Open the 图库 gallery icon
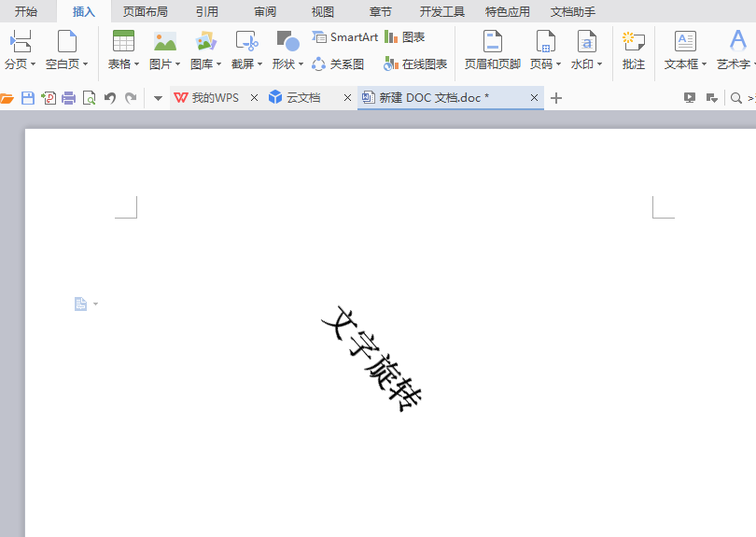This screenshot has height=537, width=756. coord(206,41)
